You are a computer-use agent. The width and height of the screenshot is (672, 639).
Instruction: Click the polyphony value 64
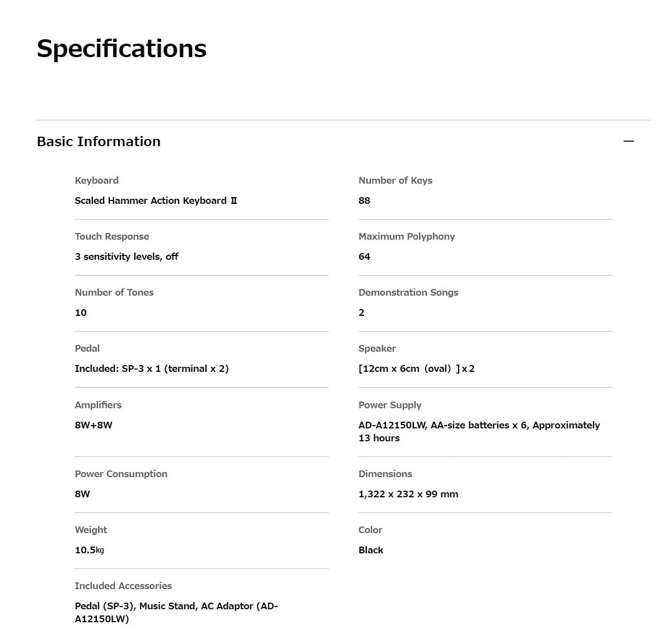[x=365, y=256]
